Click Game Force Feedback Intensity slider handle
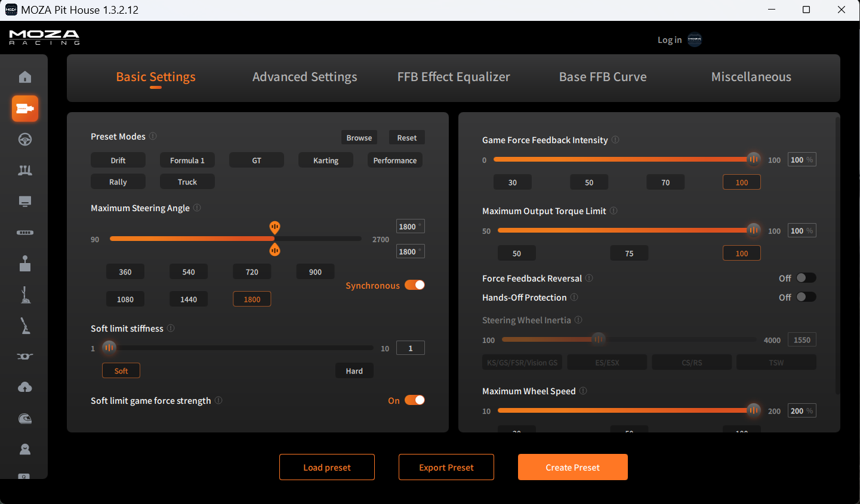 (x=754, y=159)
